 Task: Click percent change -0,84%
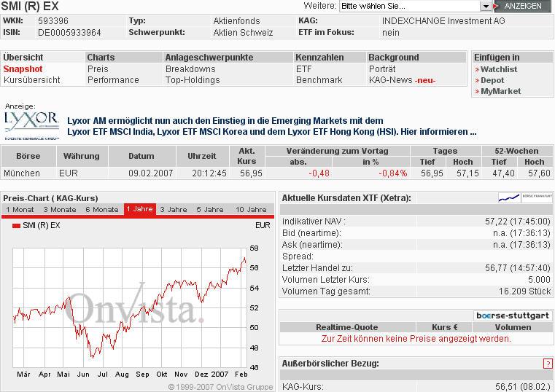(393, 173)
